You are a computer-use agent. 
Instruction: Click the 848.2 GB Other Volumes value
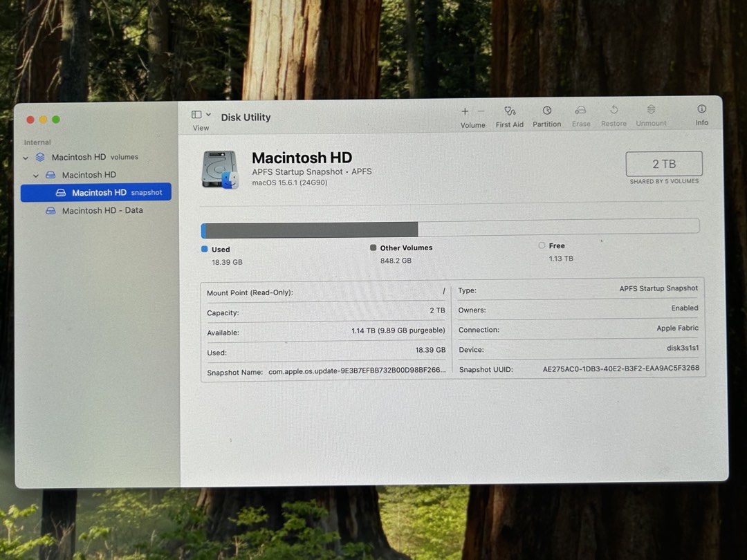coord(396,261)
